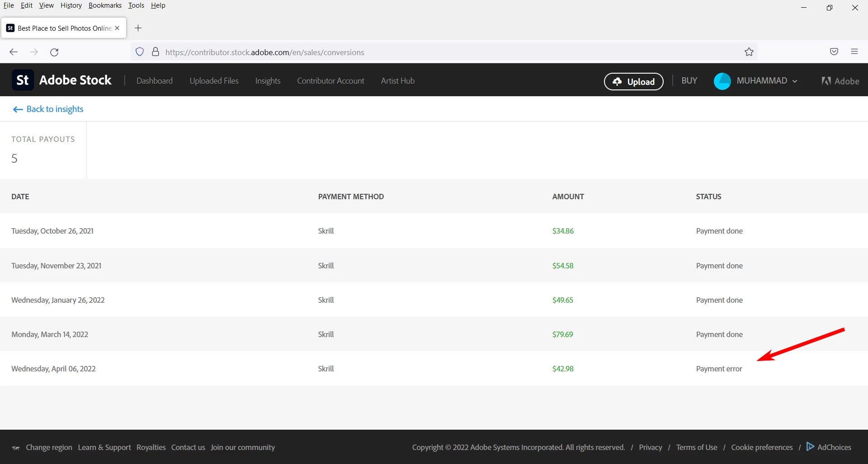This screenshot has height=464, width=868.
Task: Click the DATE column header
Action: 20,197
